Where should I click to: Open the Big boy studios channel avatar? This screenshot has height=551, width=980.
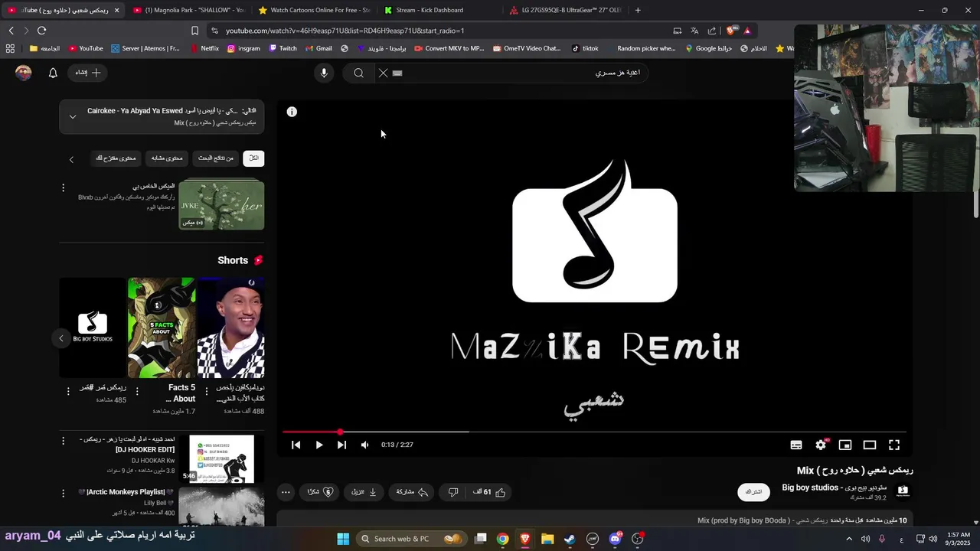(903, 491)
